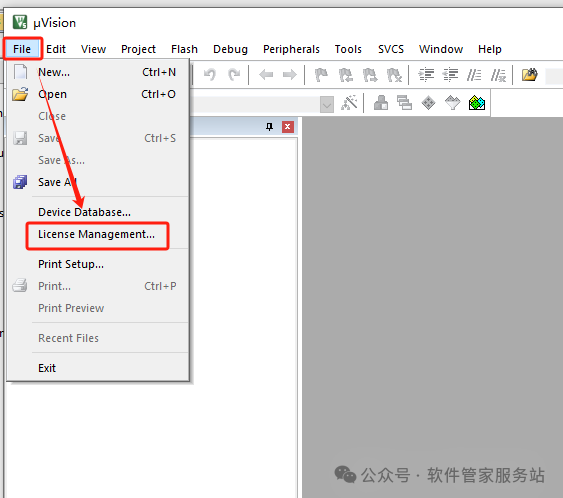Open the File menu
This screenshot has width=563, height=498.
[22, 49]
